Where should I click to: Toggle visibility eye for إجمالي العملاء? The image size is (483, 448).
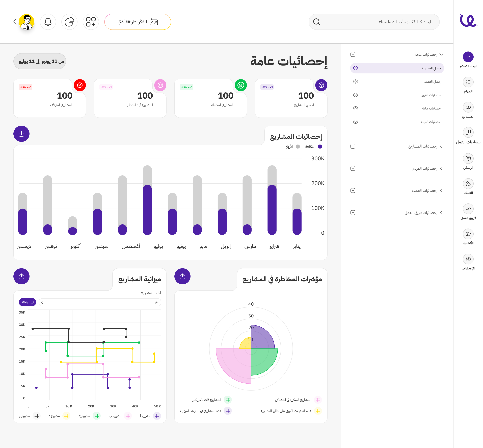point(356,81)
